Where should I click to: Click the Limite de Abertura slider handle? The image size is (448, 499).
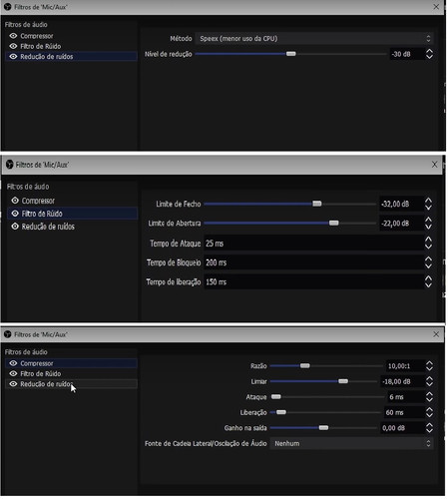click(334, 223)
